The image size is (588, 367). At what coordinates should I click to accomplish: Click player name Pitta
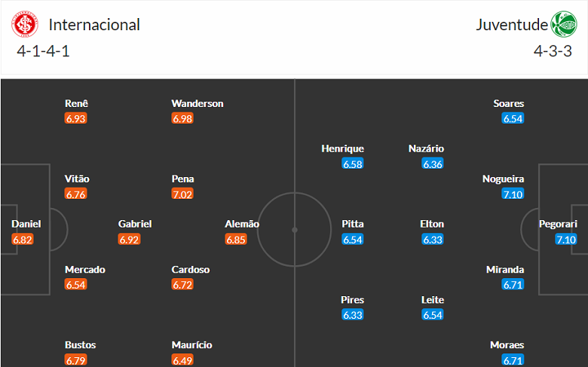pos(353,224)
